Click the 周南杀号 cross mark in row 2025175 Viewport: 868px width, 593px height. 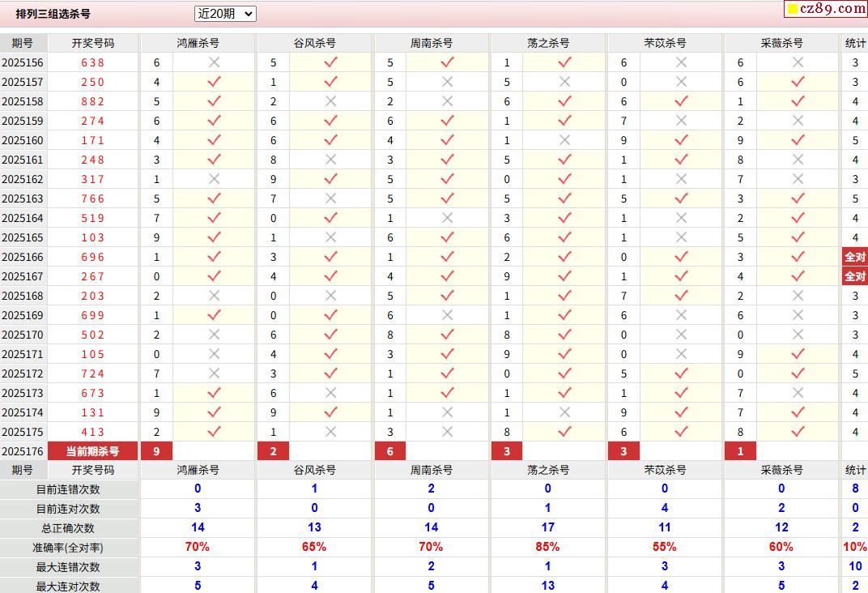pos(448,432)
